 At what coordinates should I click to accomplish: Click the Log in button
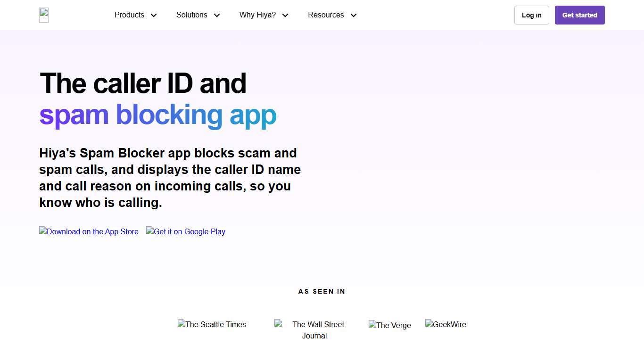tap(531, 15)
